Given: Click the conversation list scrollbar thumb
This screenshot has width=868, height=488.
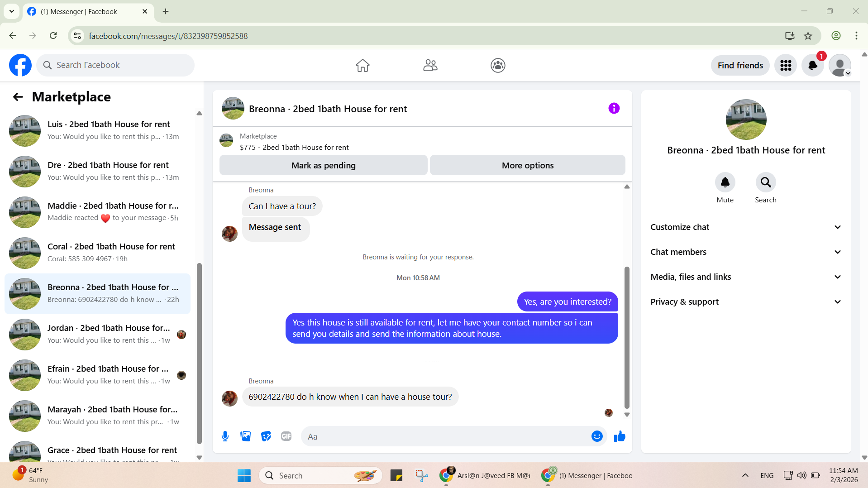Looking at the screenshot, I should tap(199, 353).
